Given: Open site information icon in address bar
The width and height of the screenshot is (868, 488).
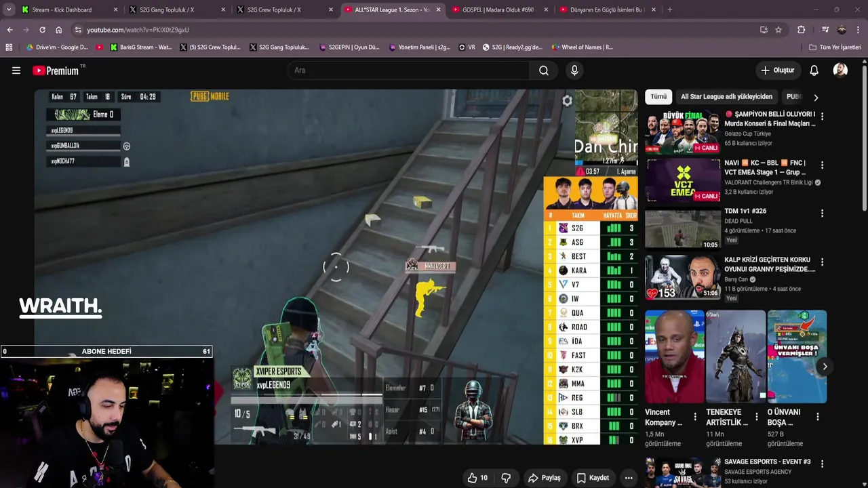Looking at the screenshot, I should [x=78, y=30].
